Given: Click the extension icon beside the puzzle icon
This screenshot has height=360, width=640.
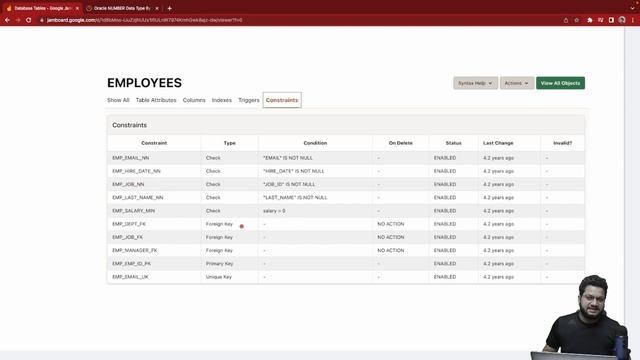Looking at the screenshot, I should 600,20.
